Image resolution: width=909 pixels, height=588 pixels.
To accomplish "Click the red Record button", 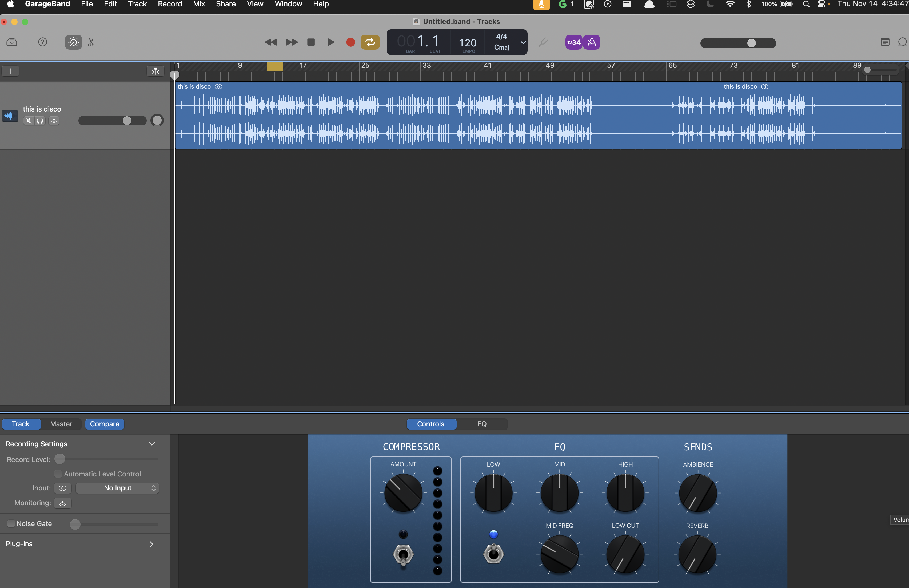I will 350,42.
